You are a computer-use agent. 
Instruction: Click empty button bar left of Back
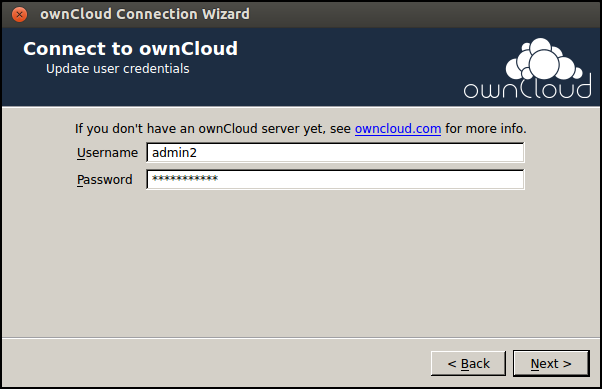(x=215, y=363)
